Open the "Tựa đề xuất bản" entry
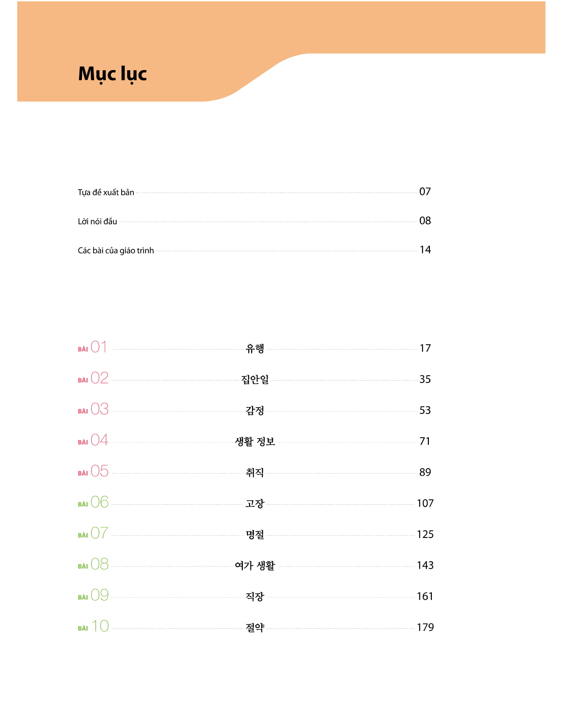Image resolution: width=563 pixels, height=728 pixels. click(x=106, y=192)
